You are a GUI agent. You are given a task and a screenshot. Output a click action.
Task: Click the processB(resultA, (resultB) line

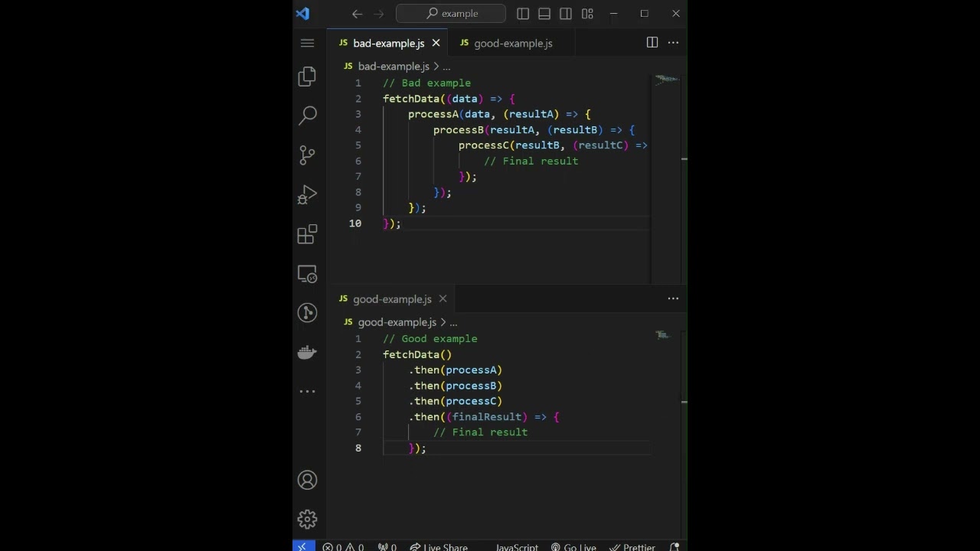click(x=534, y=130)
